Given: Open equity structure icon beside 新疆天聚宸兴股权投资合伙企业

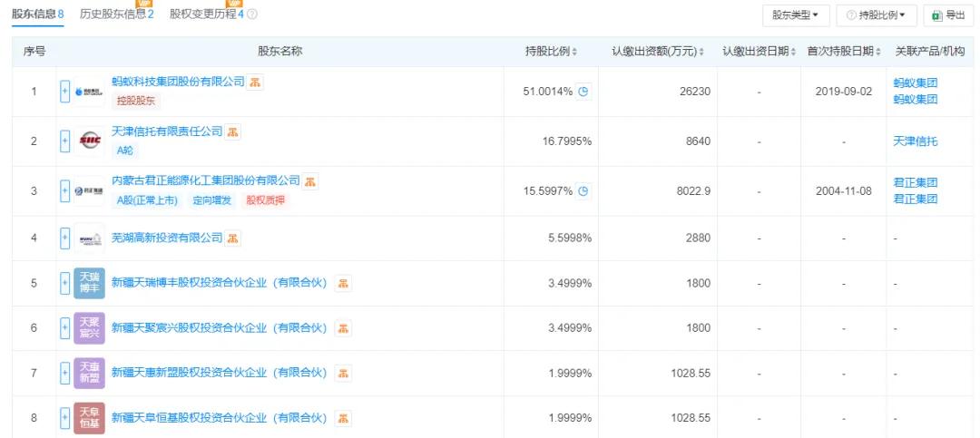Looking at the screenshot, I should click(342, 328).
